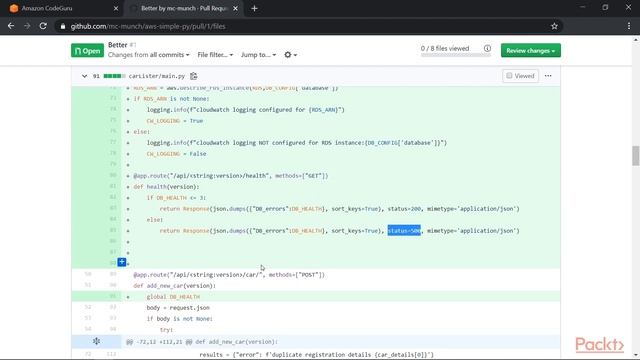Click the highlighted status=500 text
Screen dimensions: 640x360
[404, 231]
